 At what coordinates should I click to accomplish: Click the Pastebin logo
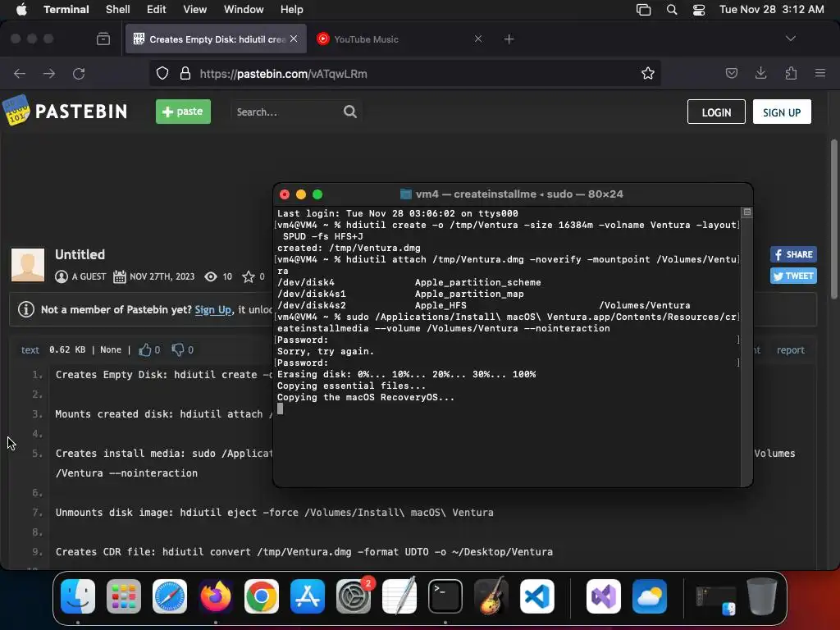[x=66, y=111]
